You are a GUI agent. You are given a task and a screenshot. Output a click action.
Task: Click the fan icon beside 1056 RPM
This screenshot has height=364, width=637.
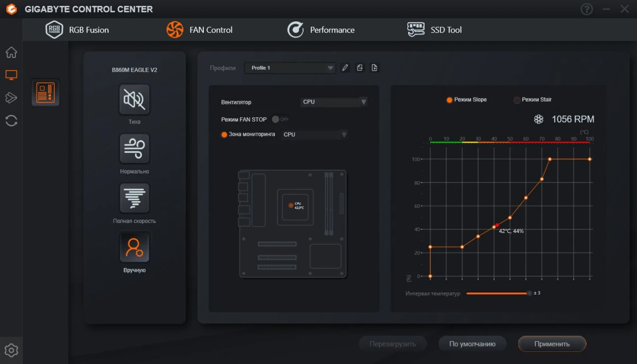[x=538, y=119]
